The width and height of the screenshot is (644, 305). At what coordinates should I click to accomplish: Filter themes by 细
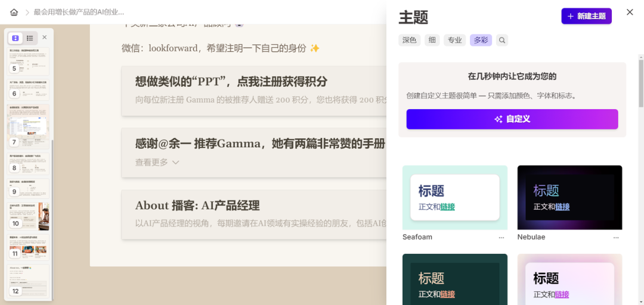432,41
